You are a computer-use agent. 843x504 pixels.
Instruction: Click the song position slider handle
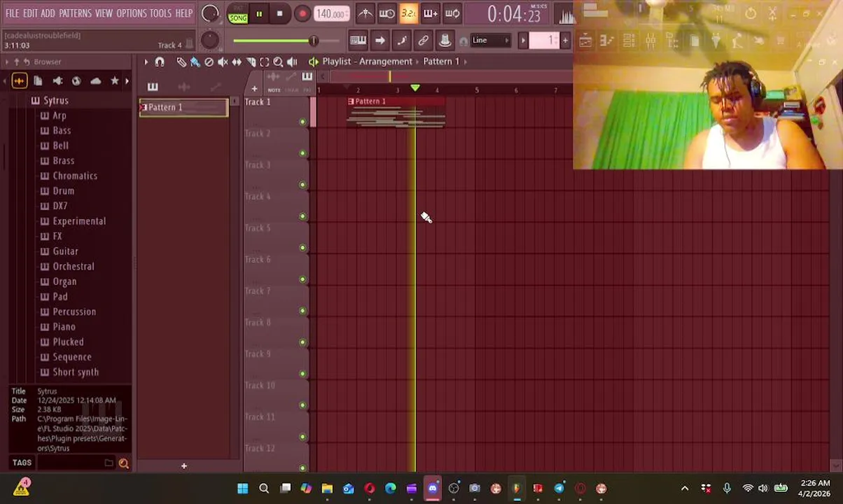313,41
